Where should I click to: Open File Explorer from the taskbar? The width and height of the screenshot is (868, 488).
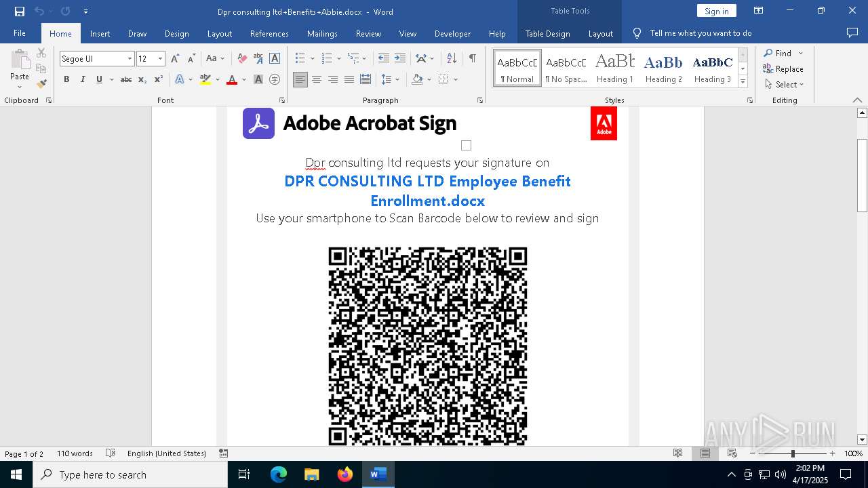point(312,474)
